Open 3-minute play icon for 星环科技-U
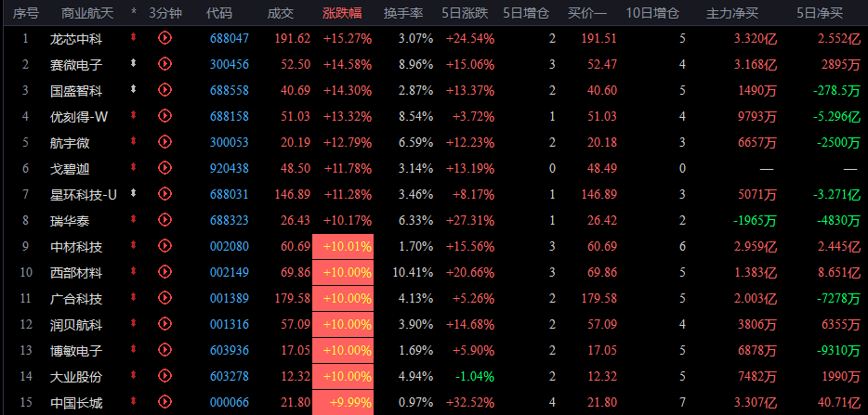868x415 pixels. pyautogui.click(x=165, y=194)
